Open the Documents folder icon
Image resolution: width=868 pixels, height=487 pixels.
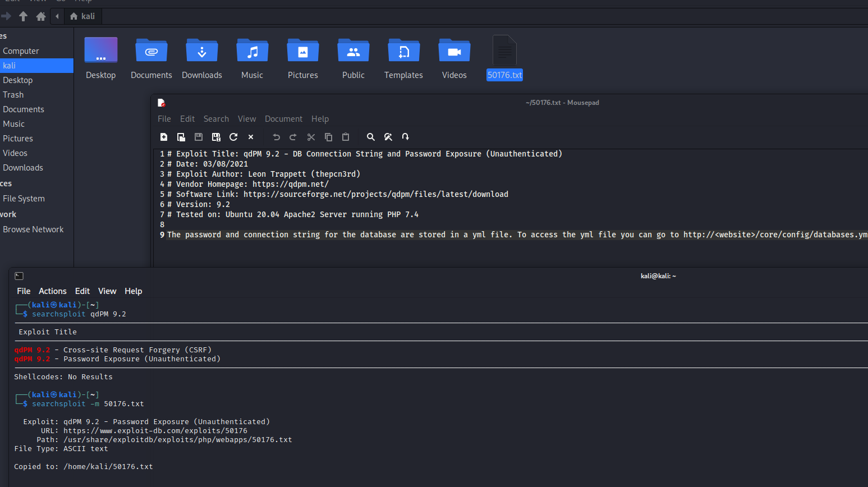coord(151,50)
